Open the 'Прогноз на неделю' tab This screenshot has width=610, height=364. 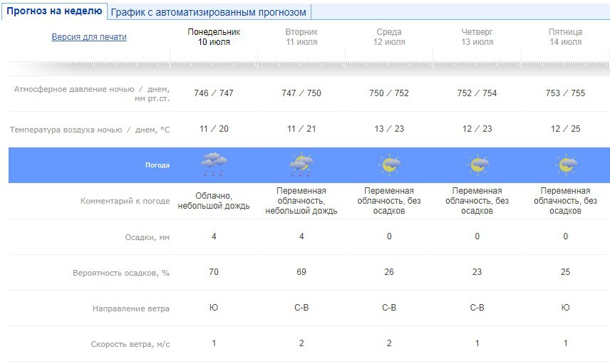click(54, 11)
